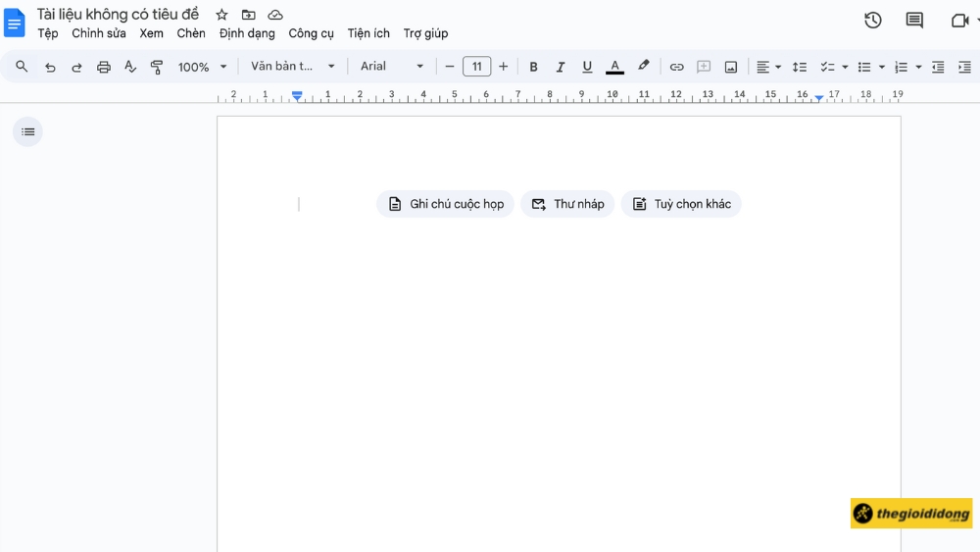Screen dimensions: 980x552
Task: Show the document outline sidebar
Action: point(27,131)
